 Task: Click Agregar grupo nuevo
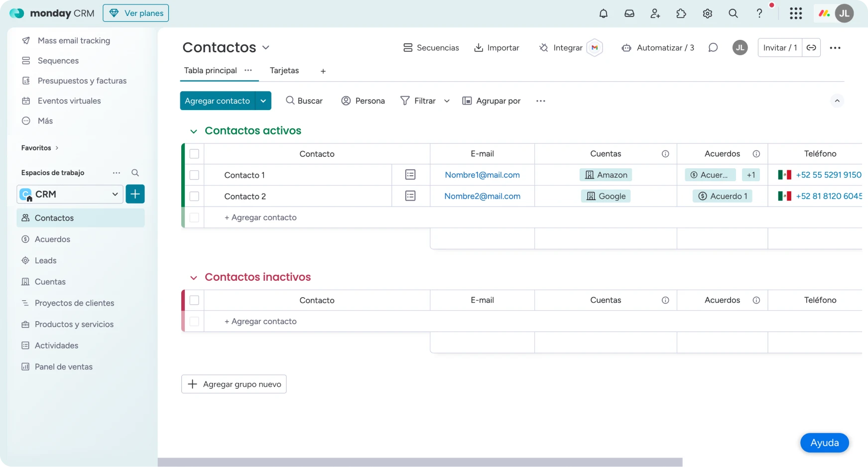234,384
